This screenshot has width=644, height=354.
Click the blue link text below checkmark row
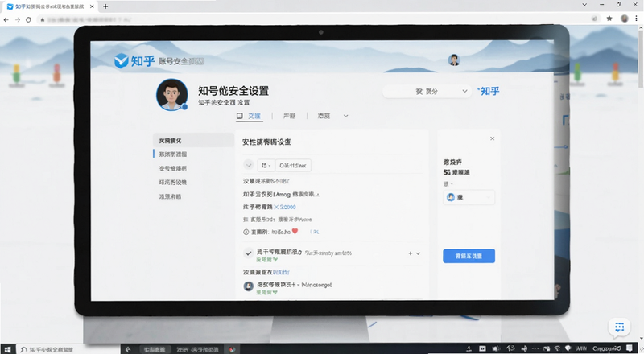point(281,272)
